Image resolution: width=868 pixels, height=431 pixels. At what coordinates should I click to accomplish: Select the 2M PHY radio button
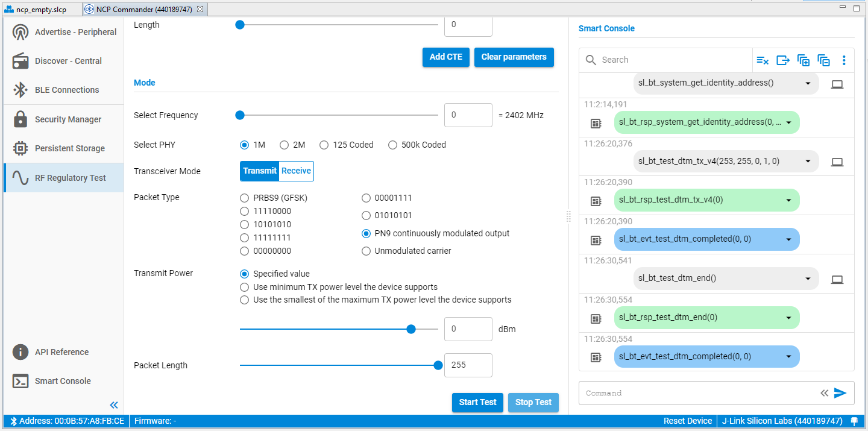pos(285,145)
